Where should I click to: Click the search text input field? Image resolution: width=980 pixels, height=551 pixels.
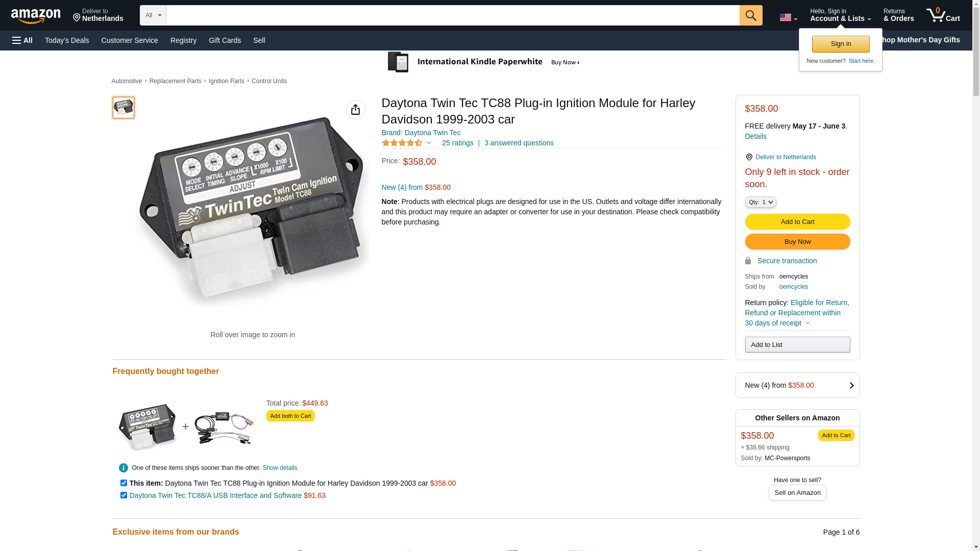[453, 15]
